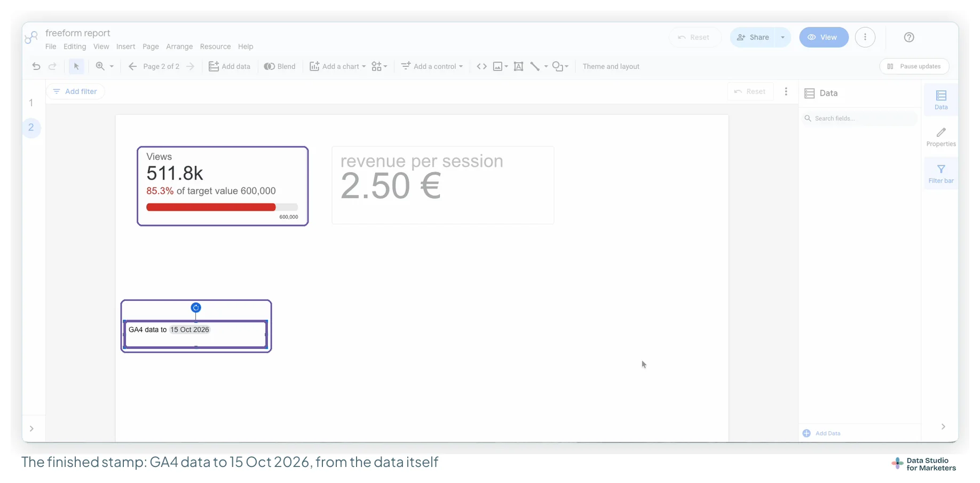Image resolution: width=980 pixels, height=483 pixels.
Task: Insert a text box tool
Action: pyautogui.click(x=518, y=66)
